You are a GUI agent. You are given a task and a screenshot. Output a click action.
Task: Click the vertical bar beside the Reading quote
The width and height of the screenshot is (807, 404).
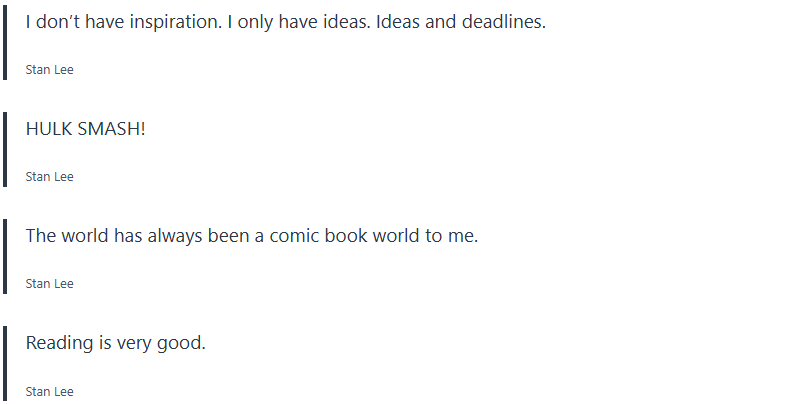pyautogui.click(x=5, y=363)
